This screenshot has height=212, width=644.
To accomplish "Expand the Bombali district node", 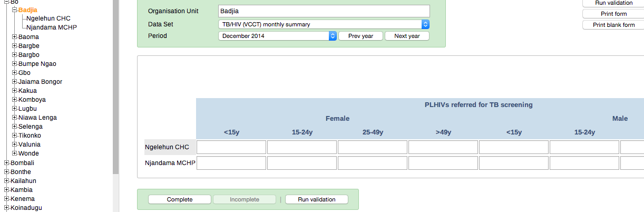I will pyautogui.click(x=7, y=163).
